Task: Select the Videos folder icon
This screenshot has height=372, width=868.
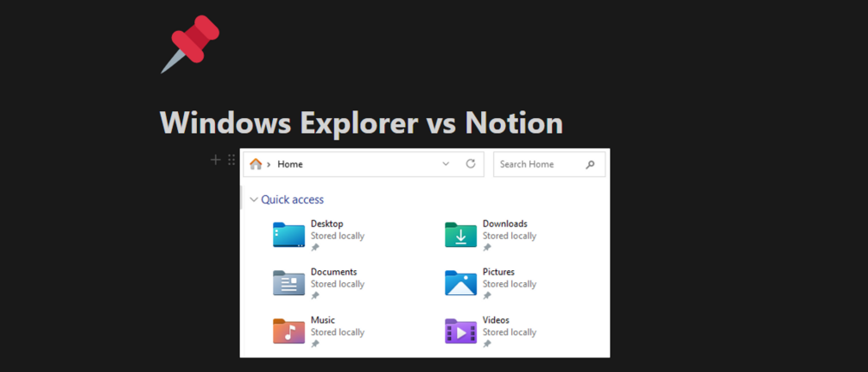Action: pyautogui.click(x=460, y=331)
